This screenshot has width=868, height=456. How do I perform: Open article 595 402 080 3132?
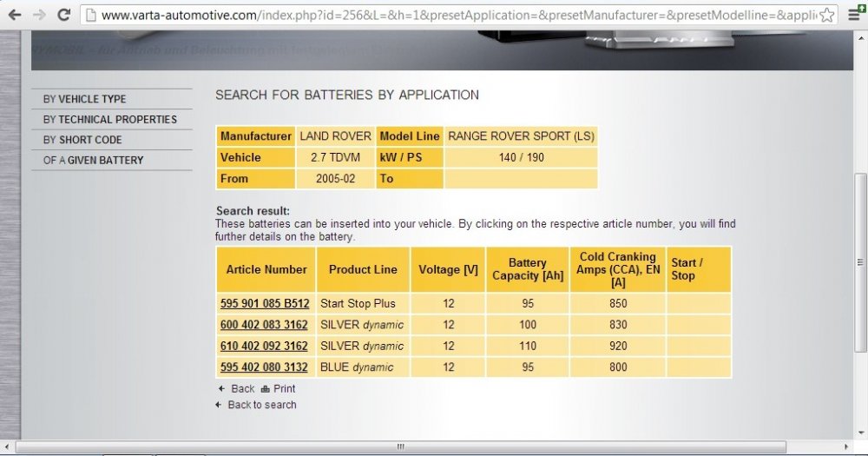coord(264,367)
